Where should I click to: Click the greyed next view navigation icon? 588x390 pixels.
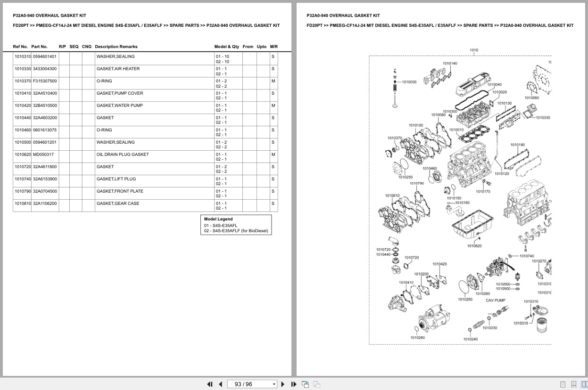click(316, 384)
